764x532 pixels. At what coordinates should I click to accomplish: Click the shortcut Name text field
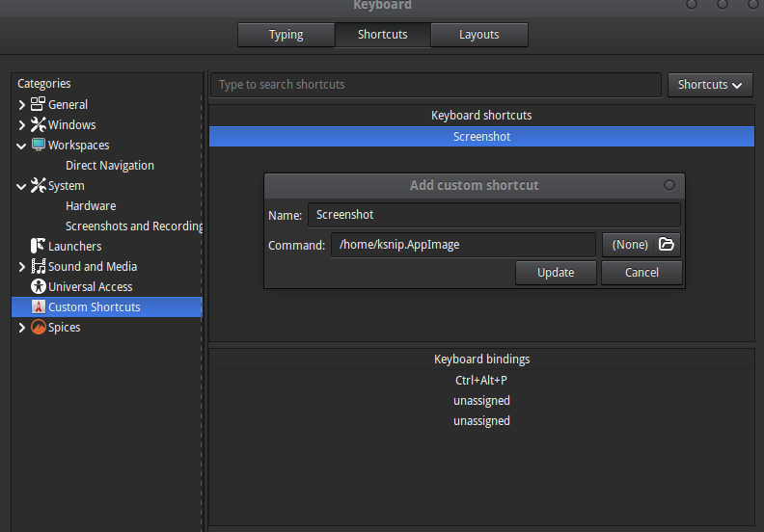click(494, 215)
